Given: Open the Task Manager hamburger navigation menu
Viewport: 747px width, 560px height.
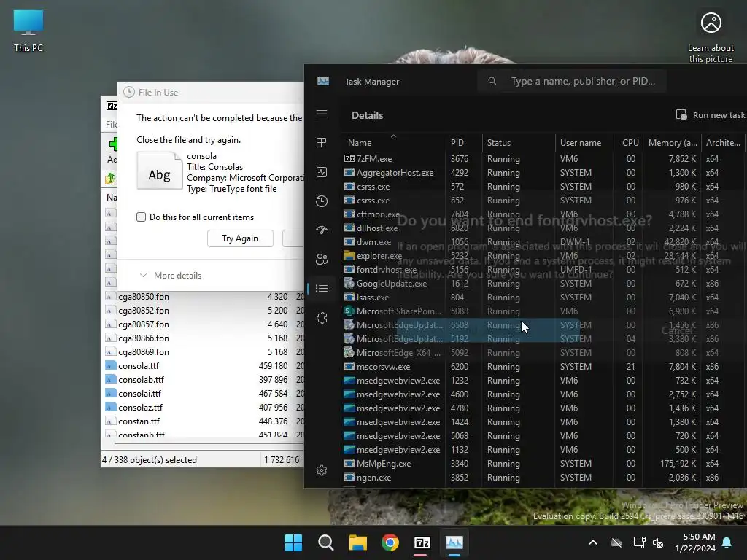Looking at the screenshot, I should point(322,114).
